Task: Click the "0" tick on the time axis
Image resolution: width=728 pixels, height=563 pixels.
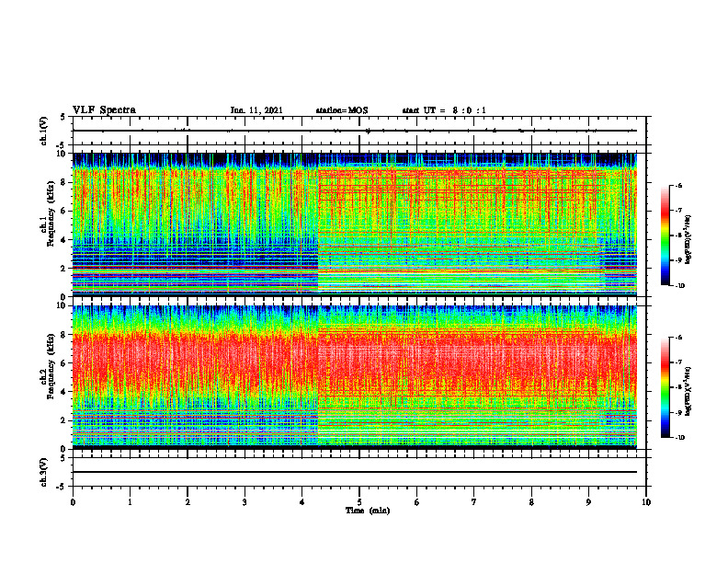Action: (x=73, y=502)
